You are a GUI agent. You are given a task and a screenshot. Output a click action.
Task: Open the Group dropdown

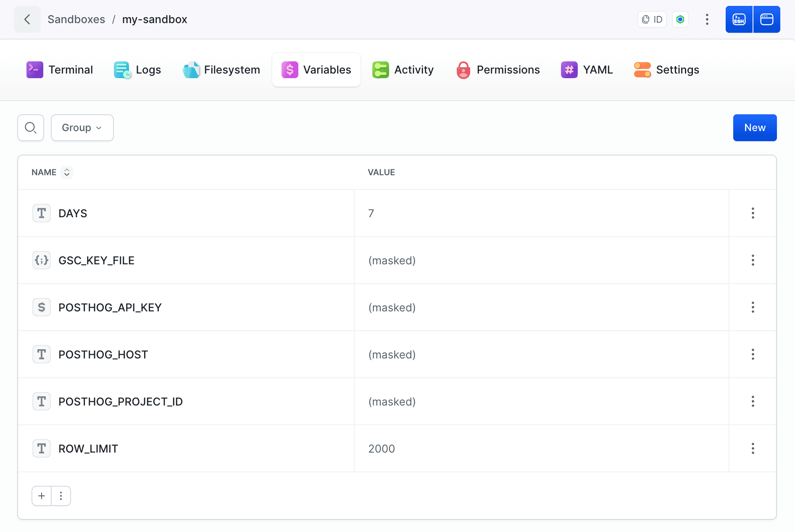[82, 128]
